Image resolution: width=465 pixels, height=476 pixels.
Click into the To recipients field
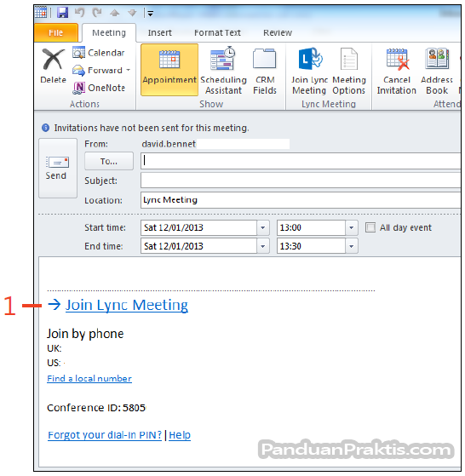coord(301,161)
